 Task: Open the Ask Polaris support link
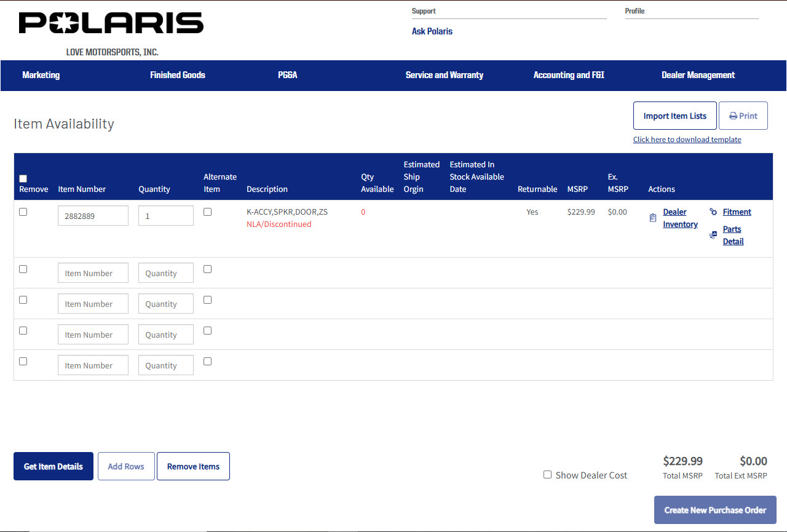point(432,31)
